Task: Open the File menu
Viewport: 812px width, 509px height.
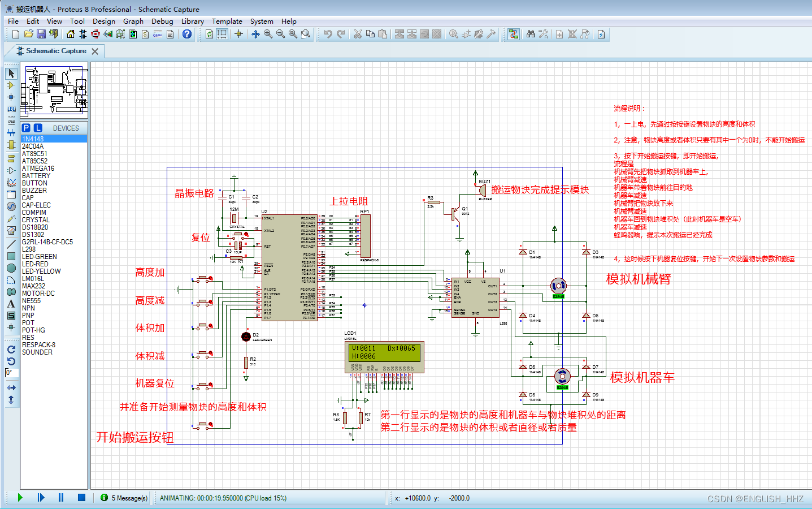Action: pos(13,21)
